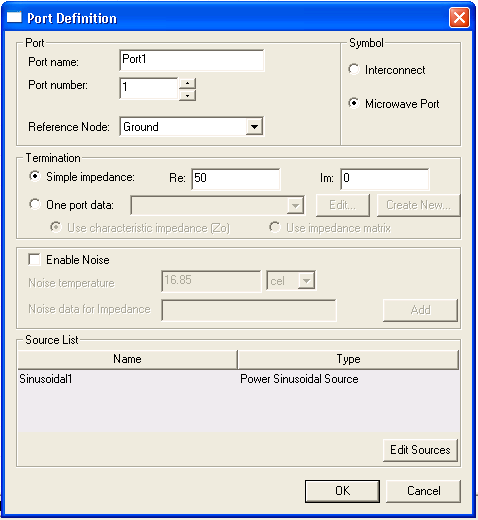Expand the One port data combo box
The width and height of the screenshot is (478, 520).
295,205
